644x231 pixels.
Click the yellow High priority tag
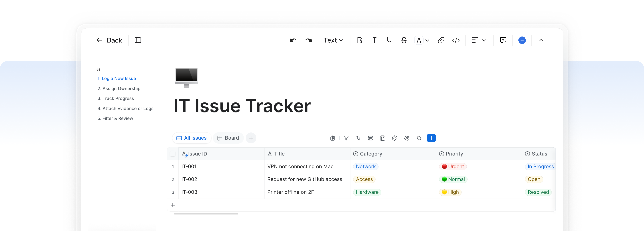(x=450, y=192)
